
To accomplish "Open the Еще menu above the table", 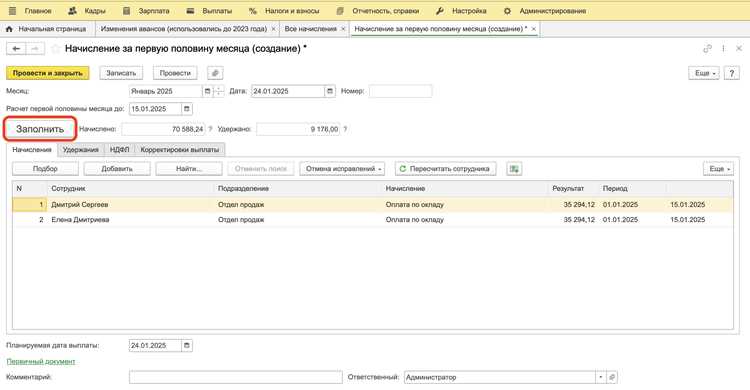I will [x=718, y=169].
